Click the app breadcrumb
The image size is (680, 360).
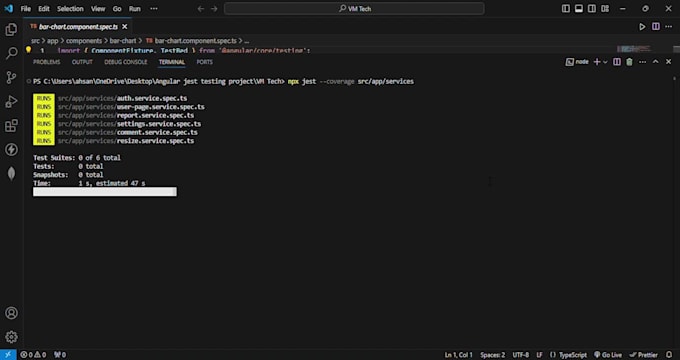click(x=52, y=41)
